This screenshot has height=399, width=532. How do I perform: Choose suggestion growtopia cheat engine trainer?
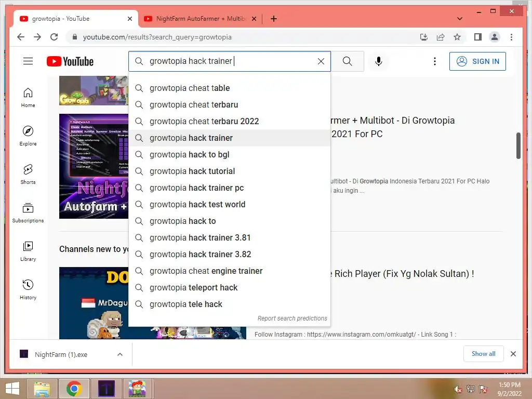pos(229,271)
